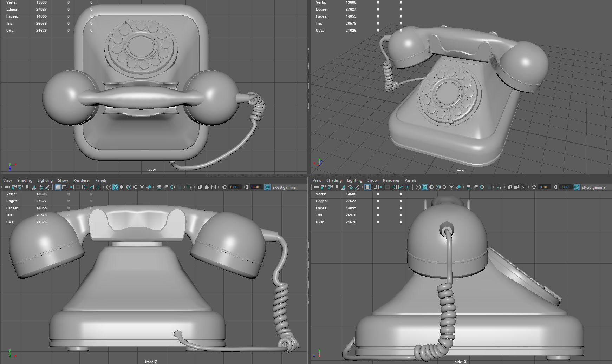The image size is (612, 364).
Task: Toggle the Grid display in front view toolbar
Action: pyautogui.click(x=58, y=187)
